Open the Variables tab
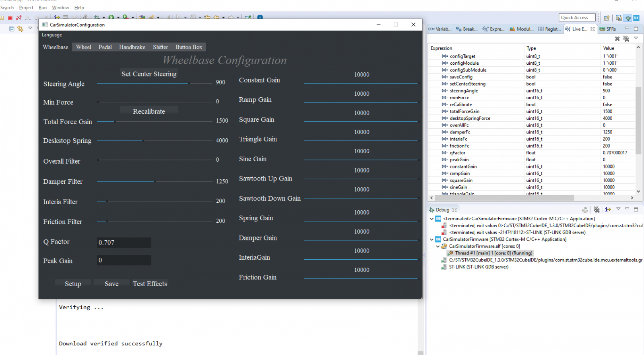This screenshot has width=644, height=355. pos(440,29)
